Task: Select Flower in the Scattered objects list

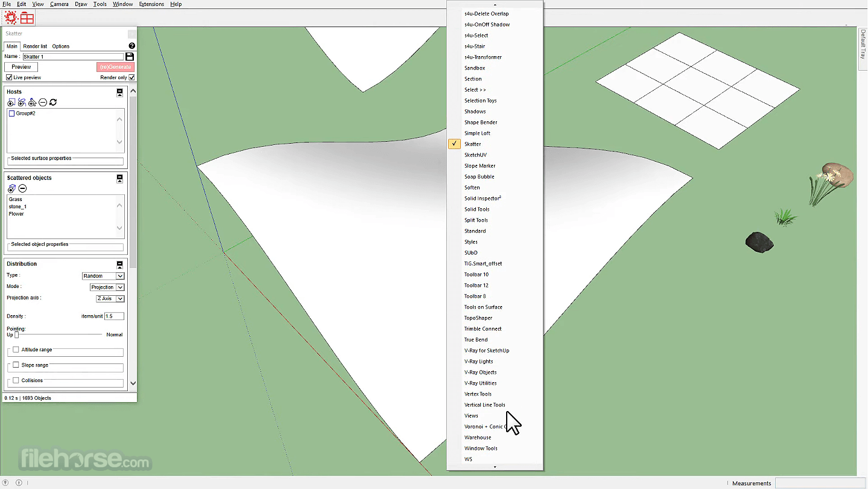Action: click(x=16, y=214)
